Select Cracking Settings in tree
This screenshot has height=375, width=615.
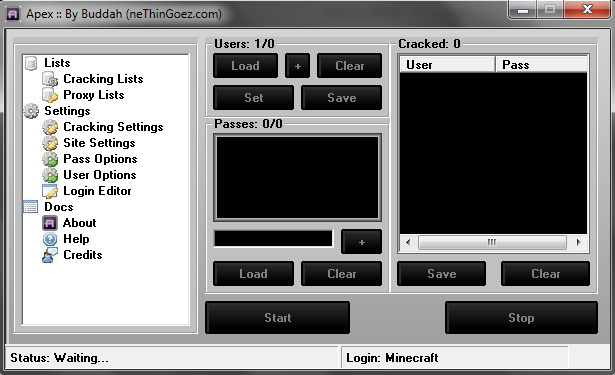click(x=113, y=127)
